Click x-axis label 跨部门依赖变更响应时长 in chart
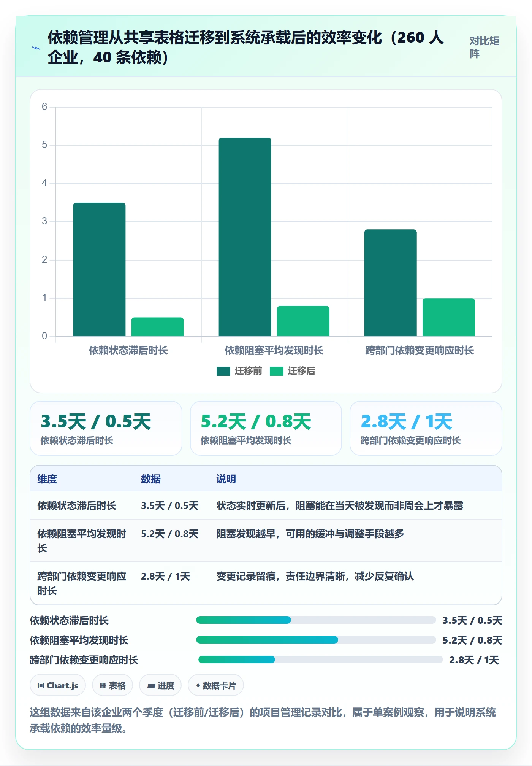Image resolution: width=532 pixels, height=766 pixels. point(420,350)
